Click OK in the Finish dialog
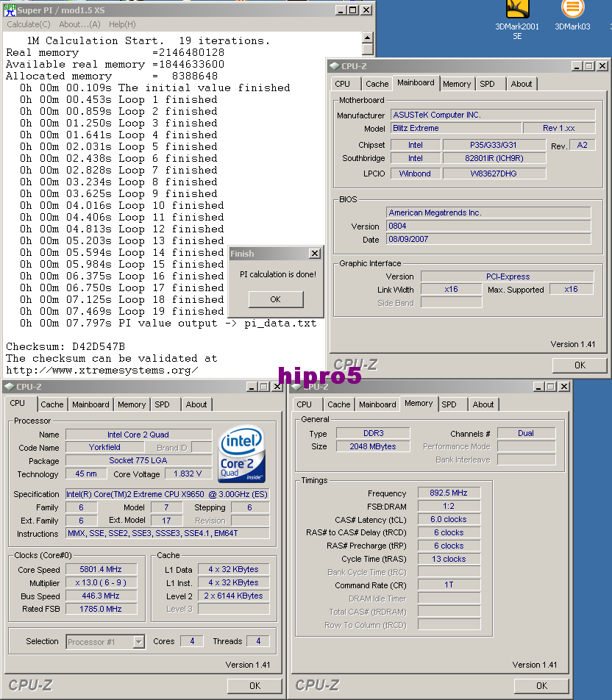Screen dimensions: 612x700 pyautogui.click(x=276, y=299)
